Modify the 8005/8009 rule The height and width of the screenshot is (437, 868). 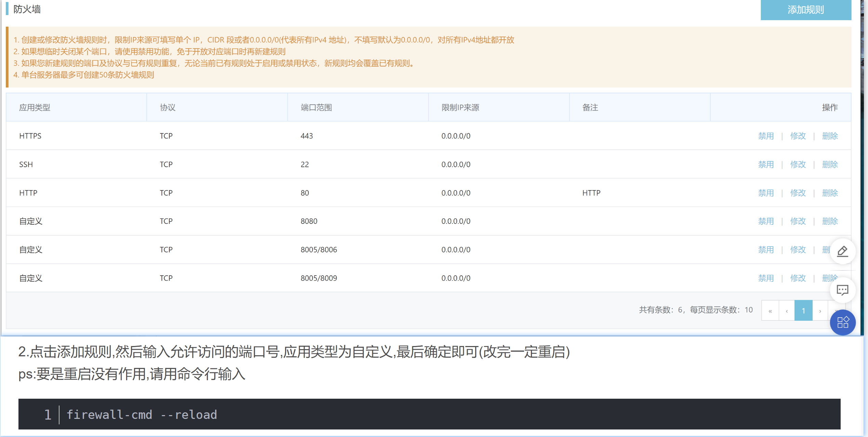(798, 278)
